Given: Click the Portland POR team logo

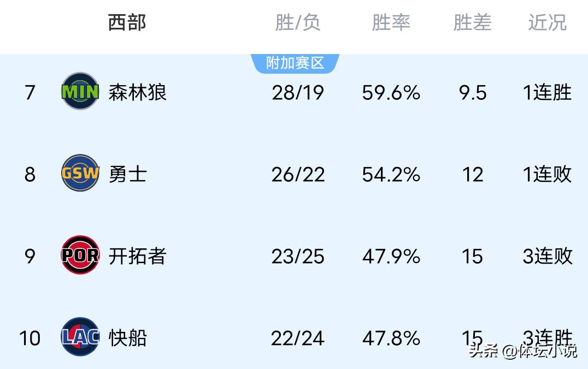Looking at the screenshot, I should click(x=80, y=255).
